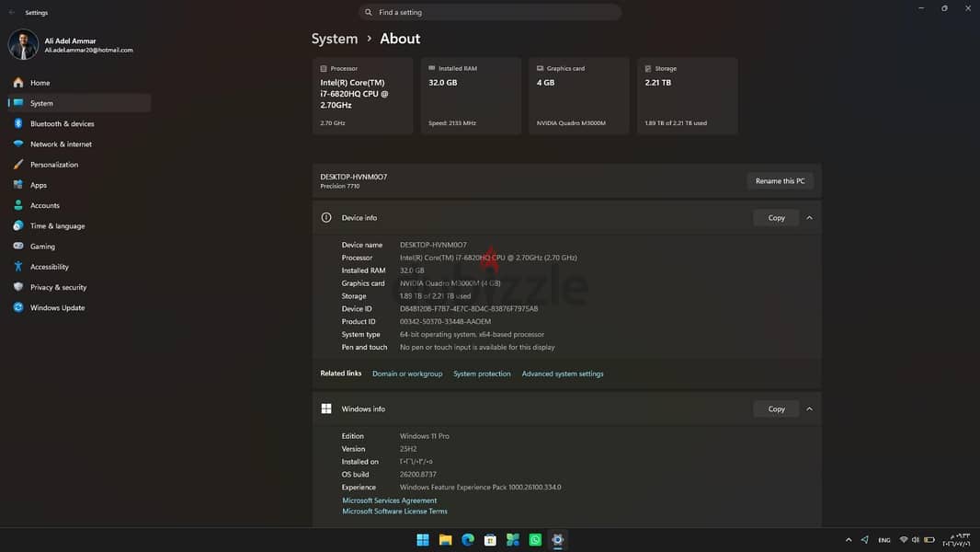The height and width of the screenshot is (552, 980).
Task: Click the Device info circle icon
Action: click(x=326, y=217)
